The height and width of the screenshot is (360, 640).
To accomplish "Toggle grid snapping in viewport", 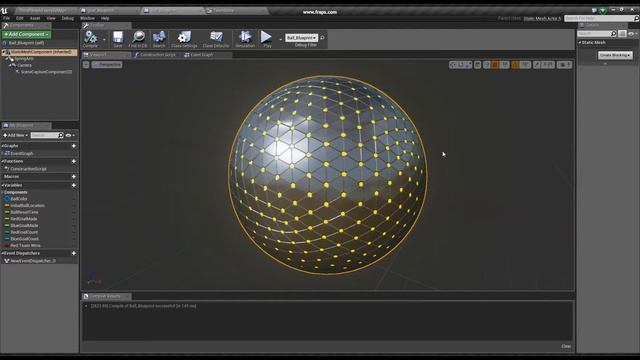I will [495, 64].
